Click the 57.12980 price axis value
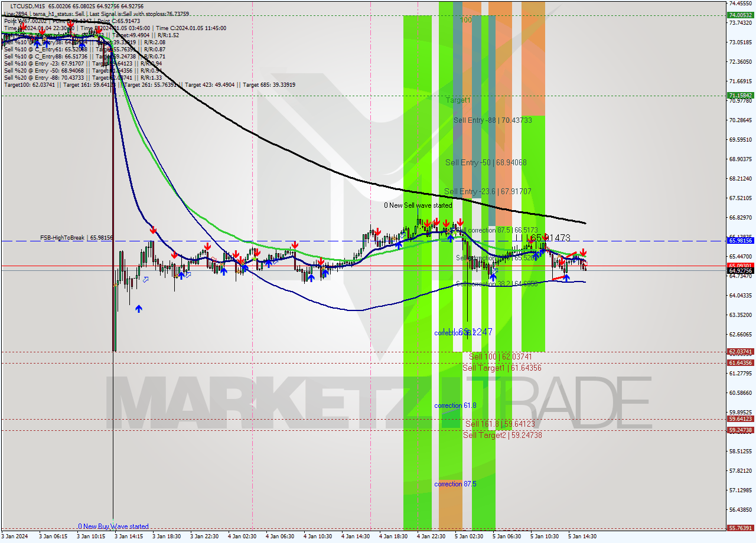The image size is (756, 543). [x=741, y=490]
